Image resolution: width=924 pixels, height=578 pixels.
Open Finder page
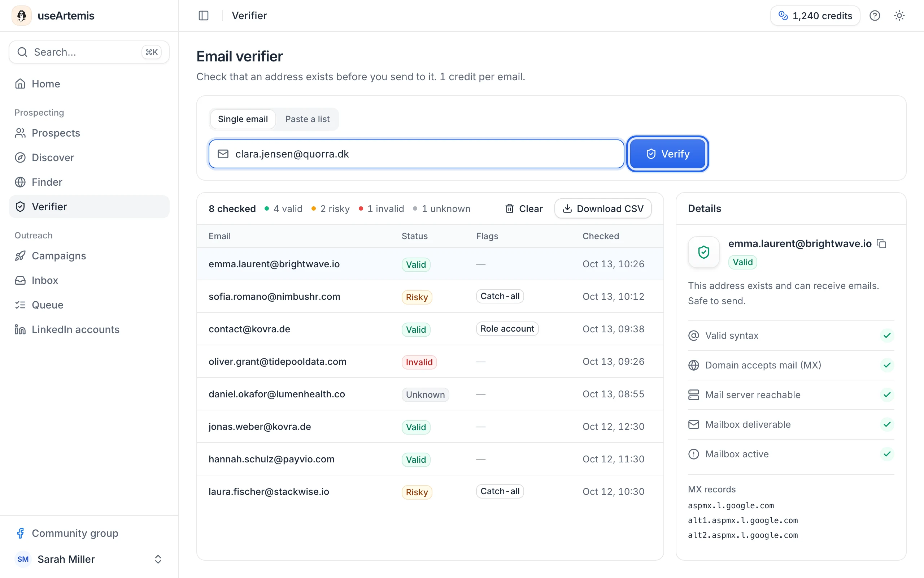point(89,182)
